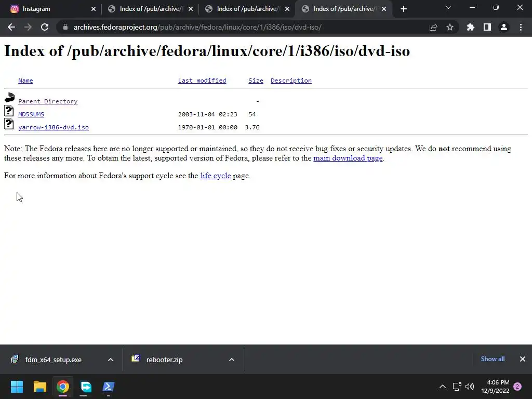The width and height of the screenshot is (532, 399).
Task: Open network status tray icon
Action: point(457,387)
